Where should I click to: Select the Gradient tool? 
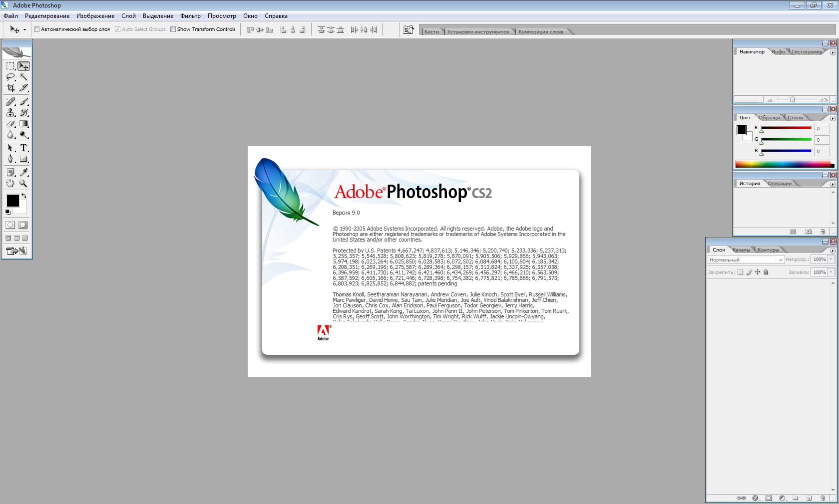coord(23,123)
